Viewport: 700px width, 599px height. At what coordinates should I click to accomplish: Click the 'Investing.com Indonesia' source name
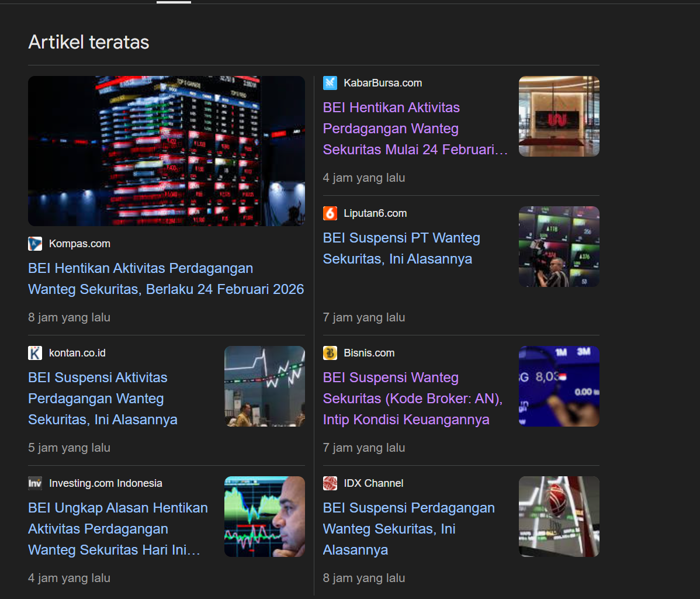[x=105, y=483]
